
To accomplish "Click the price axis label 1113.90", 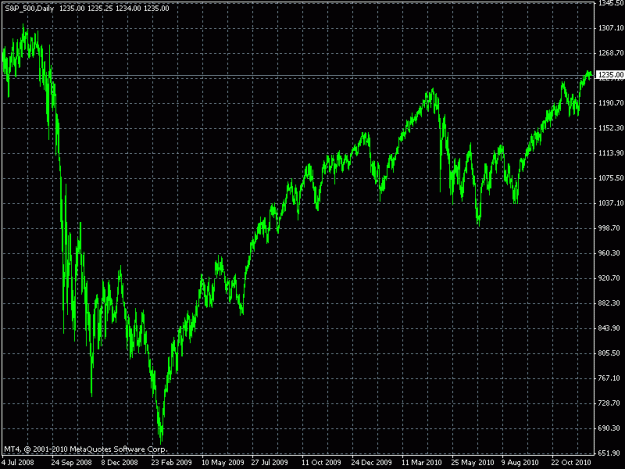I will click(x=611, y=153).
